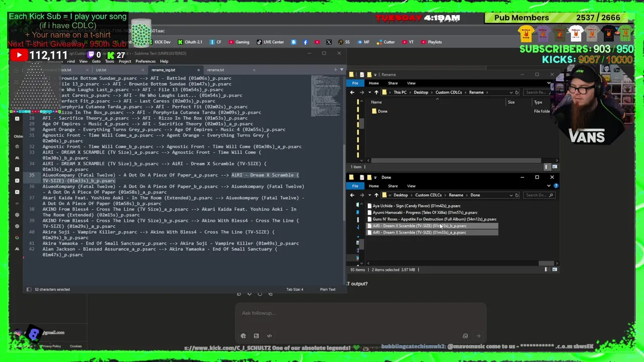This screenshot has width=644, height=362.
Task: Open the MF bookmark
Action: click(363, 42)
